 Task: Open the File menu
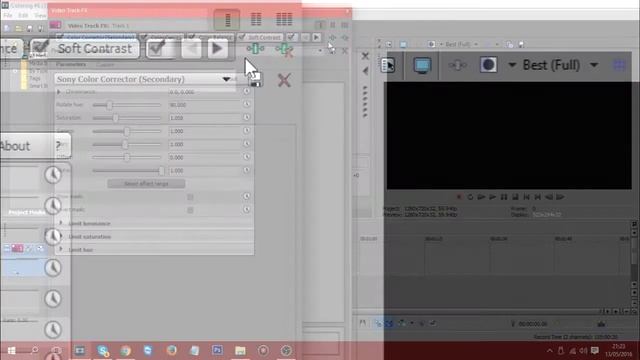pyautogui.click(x=8, y=16)
